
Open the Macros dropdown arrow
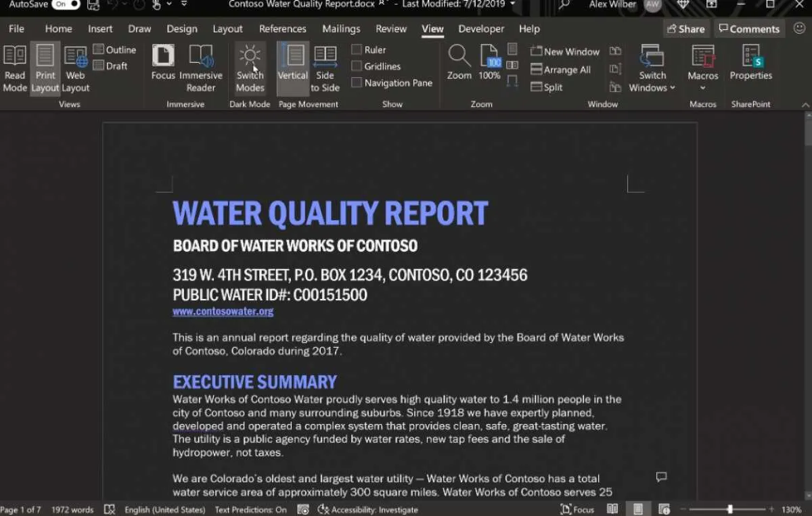coord(702,88)
